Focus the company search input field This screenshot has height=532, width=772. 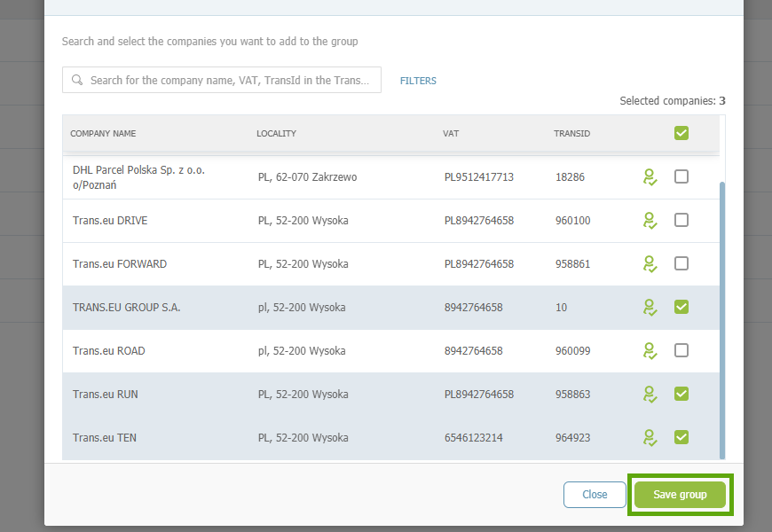click(222, 80)
